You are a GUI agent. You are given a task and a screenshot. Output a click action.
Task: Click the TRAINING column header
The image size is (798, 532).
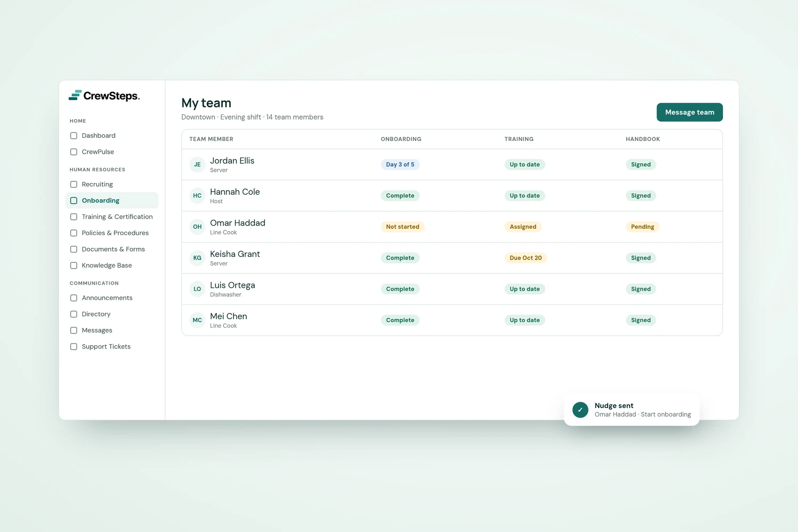[x=519, y=139]
